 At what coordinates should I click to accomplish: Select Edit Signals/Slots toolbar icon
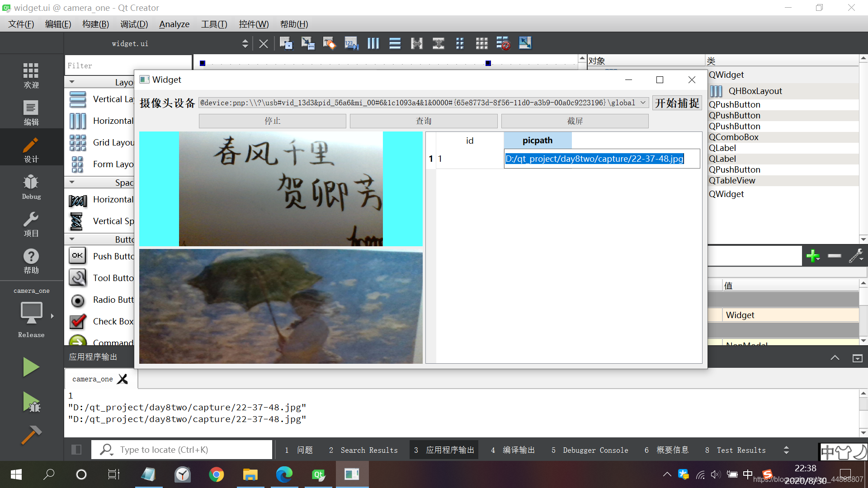coord(308,43)
